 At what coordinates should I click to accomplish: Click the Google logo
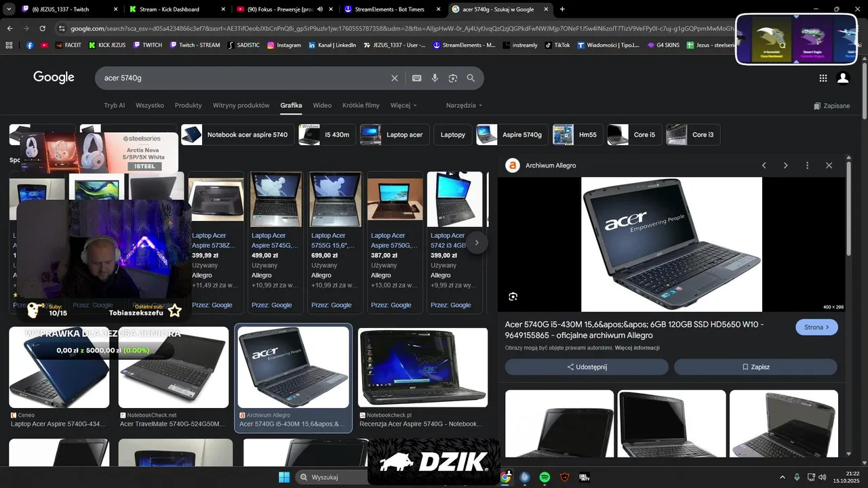click(54, 77)
